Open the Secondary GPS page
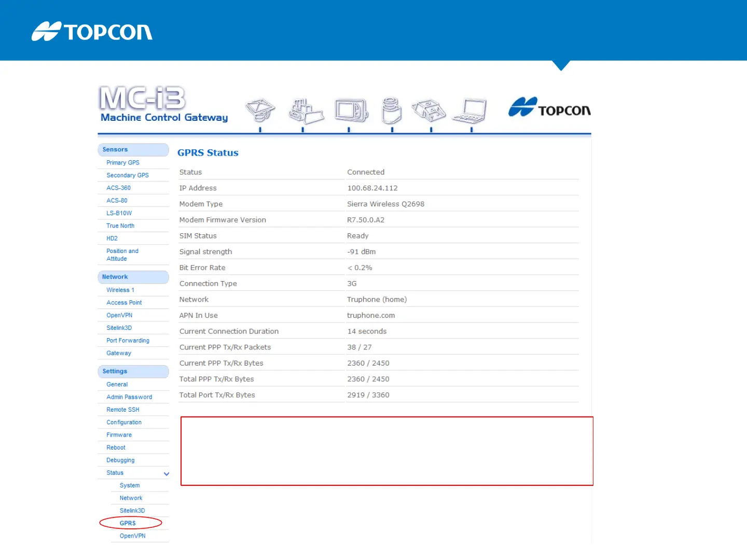Screen dimensions: 747x560 click(x=128, y=175)
